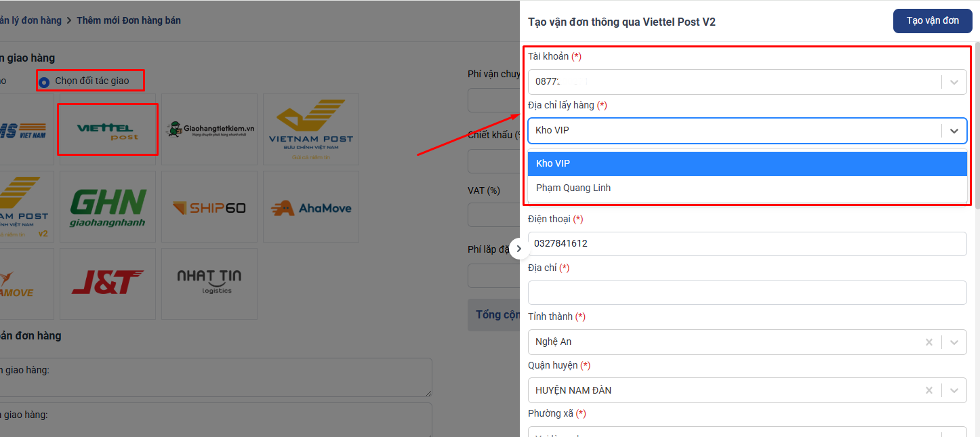Choose Nhat Tin logistics partner
980x437 pixels.
point(209,284)
